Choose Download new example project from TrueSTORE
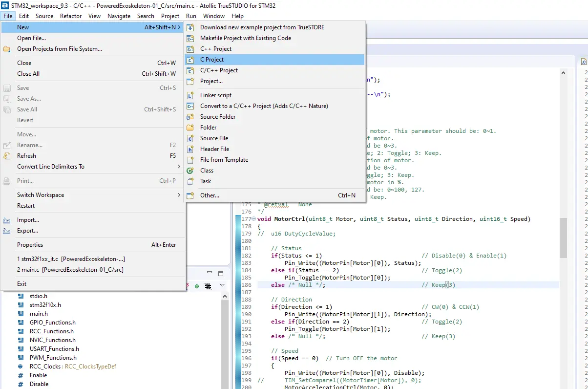Viewport: 588px width, 389px height. point(274,27)
